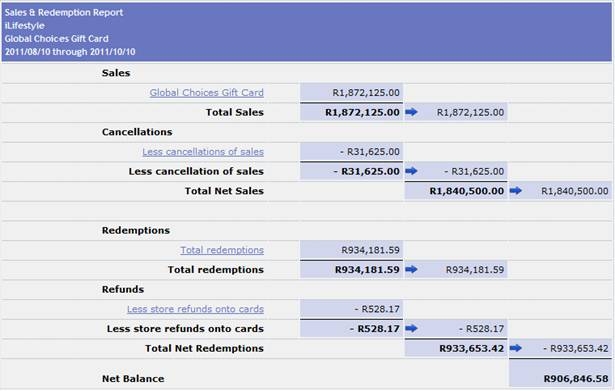Click the bold Total Sales label
The width and height of the screenshot is (615, 391).
pyautogui.click(x=235, y=113)
